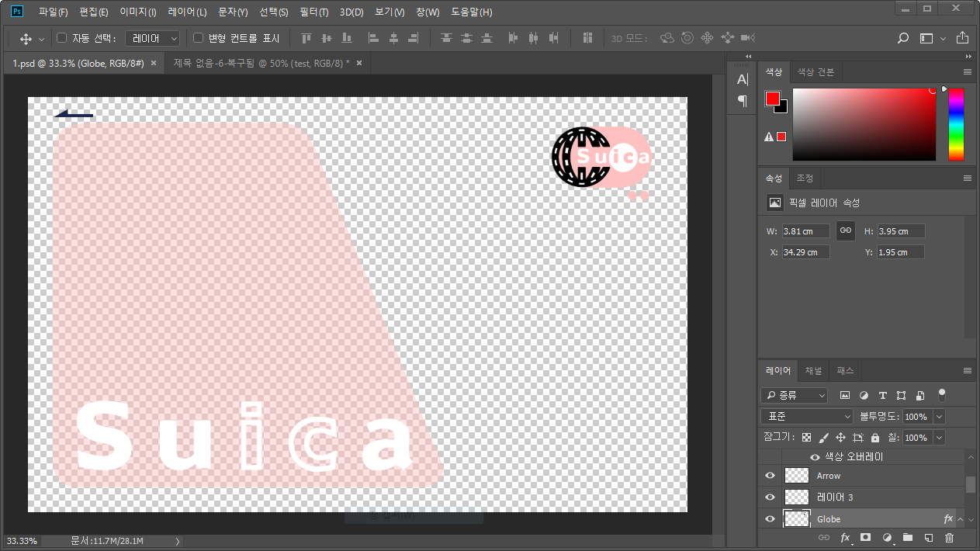Toggle layer filtering switch on or off
The image size is (980, 551).
pyautogui.click(x=942, y=394)
